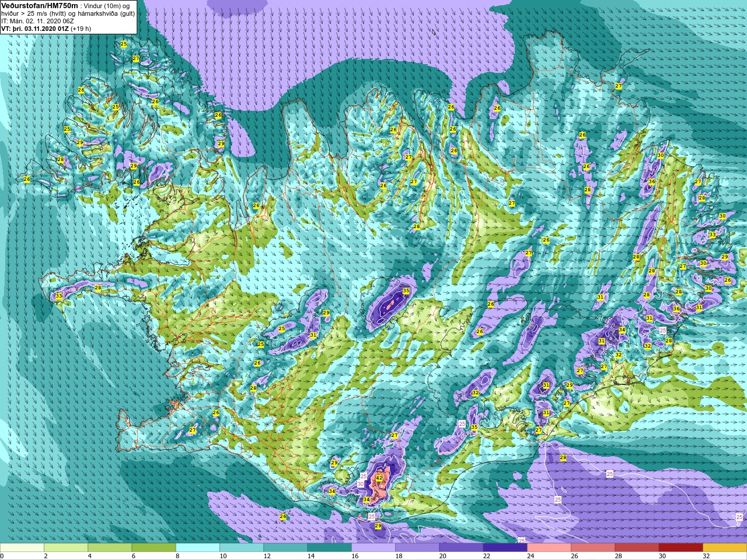Viewport: 747px width, 560px height.
Task: Select the violet 20–22 m/s legend swatch
Action: 461,548
